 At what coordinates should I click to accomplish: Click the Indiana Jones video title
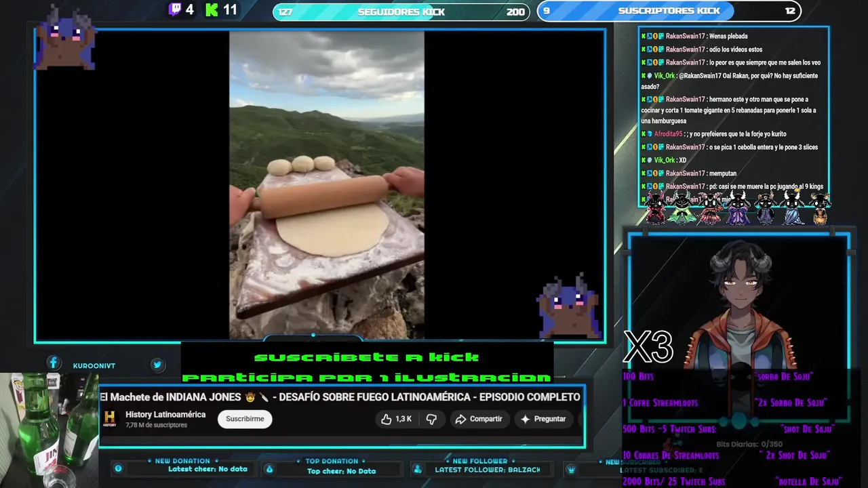340,397
